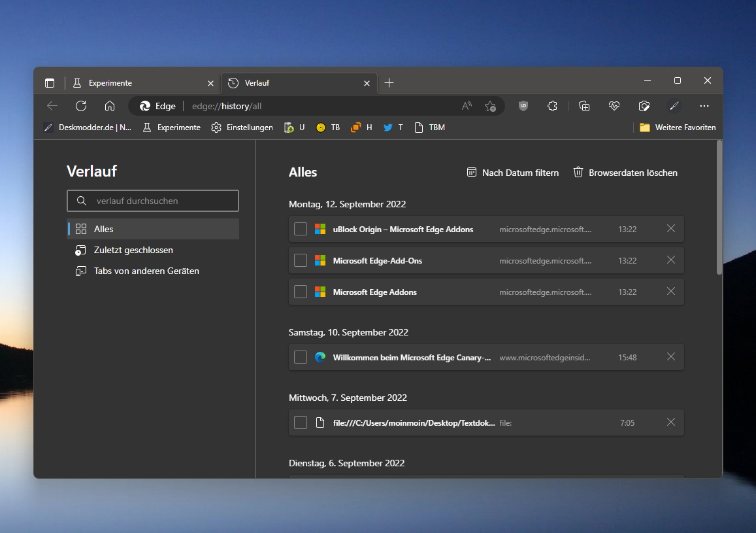This screenshot has width=756, height=533.
Task: Click the Montag, 12. September 2022 heading
Action: [347, 204]
